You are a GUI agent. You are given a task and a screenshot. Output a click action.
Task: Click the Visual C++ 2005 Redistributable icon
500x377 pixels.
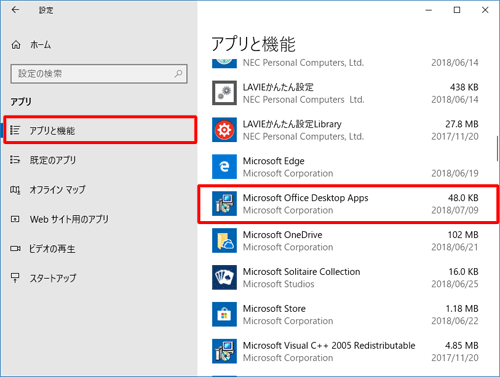(x=224, y=351)
